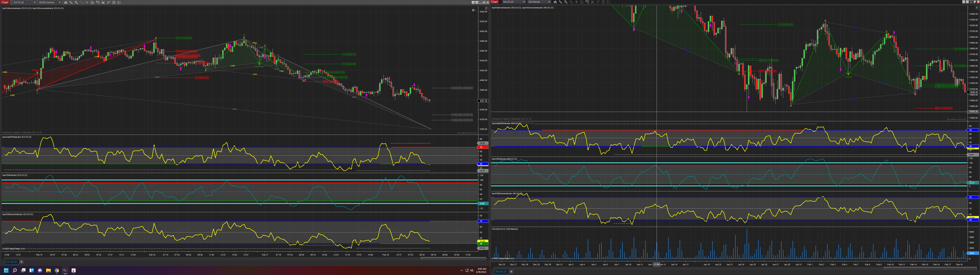980x275 pixels.
Task: Select the ES 03-22 chart tab
Action: [11, 262]
